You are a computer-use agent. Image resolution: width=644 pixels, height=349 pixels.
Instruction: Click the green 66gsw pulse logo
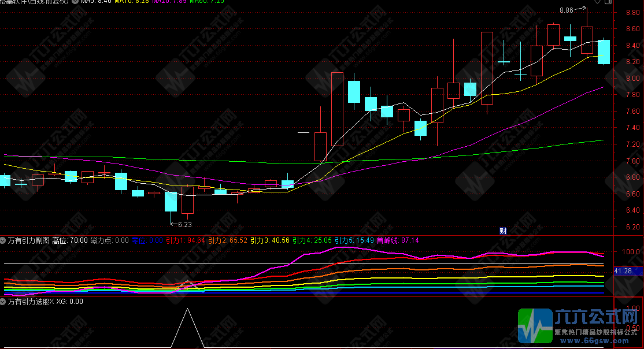[534, 326]
